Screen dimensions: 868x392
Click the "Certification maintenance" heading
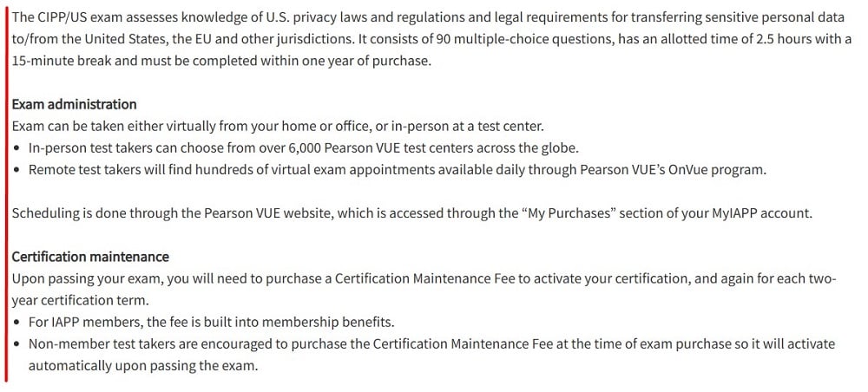tap(90, 257)
